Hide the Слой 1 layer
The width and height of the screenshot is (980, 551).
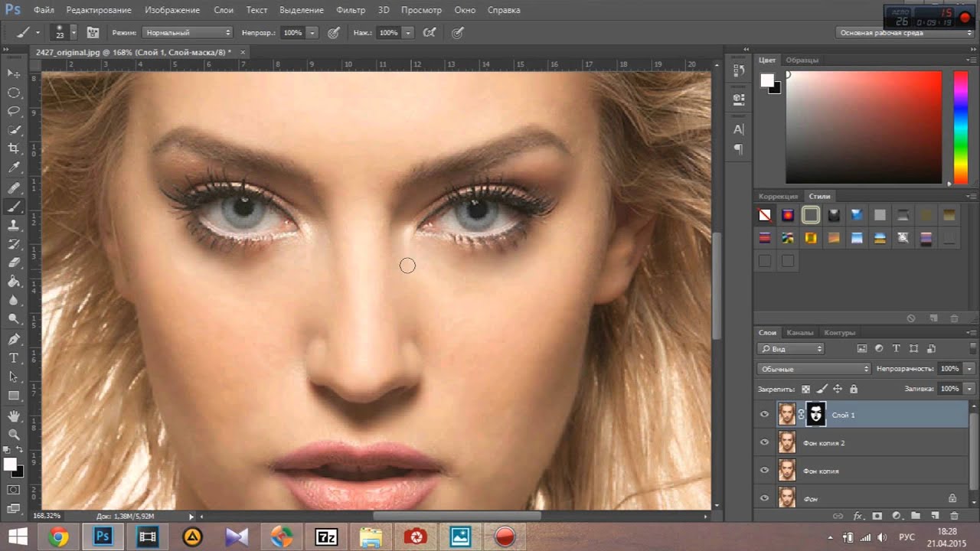coord(764,415)
